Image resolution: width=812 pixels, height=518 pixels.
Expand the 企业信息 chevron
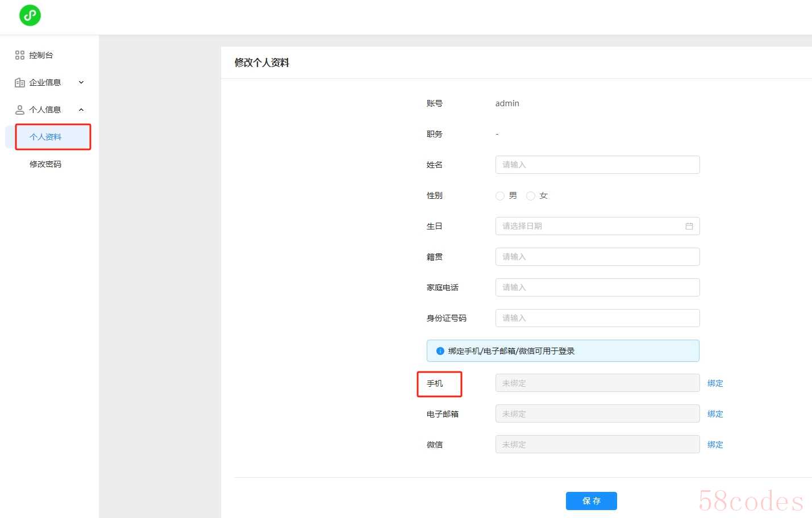(x=81, y=82)
